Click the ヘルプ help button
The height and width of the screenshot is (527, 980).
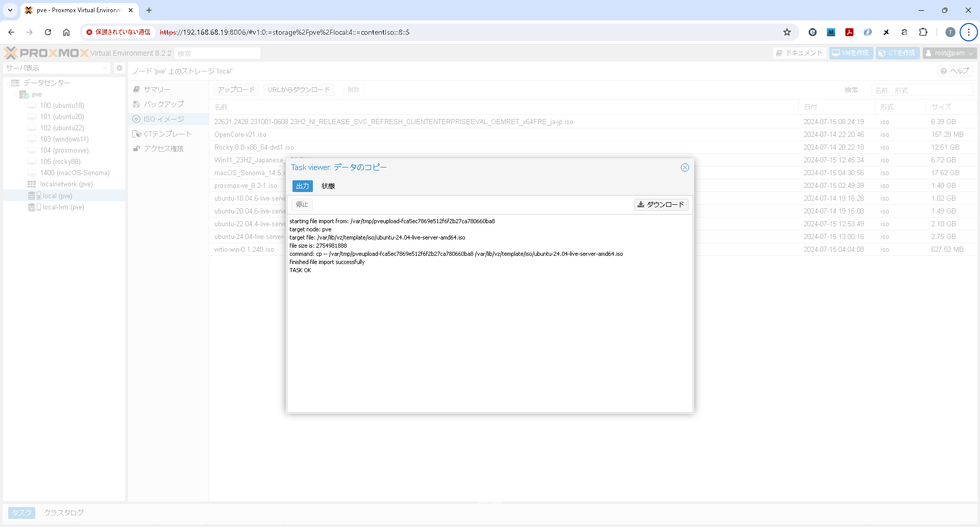(955, 71)
